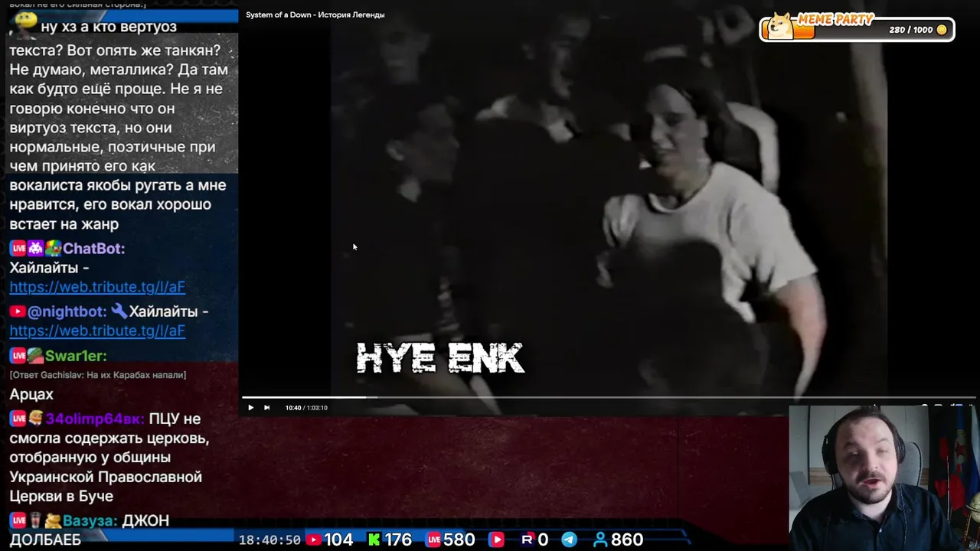
Task: Click the 10:40 / 1:03:10 time display
Action: [306, 408]
